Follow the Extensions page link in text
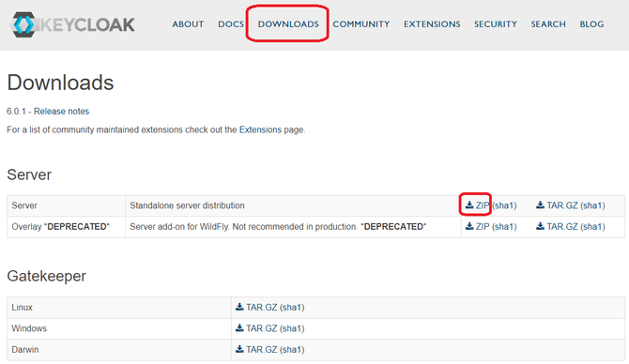The image size is (629, 364). (x=260, y=129)
